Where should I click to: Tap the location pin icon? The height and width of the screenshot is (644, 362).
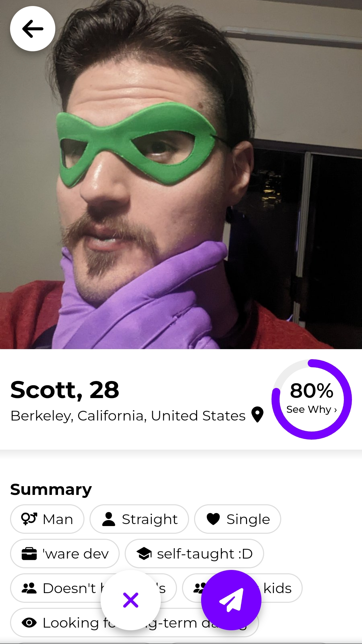point(257,415)
